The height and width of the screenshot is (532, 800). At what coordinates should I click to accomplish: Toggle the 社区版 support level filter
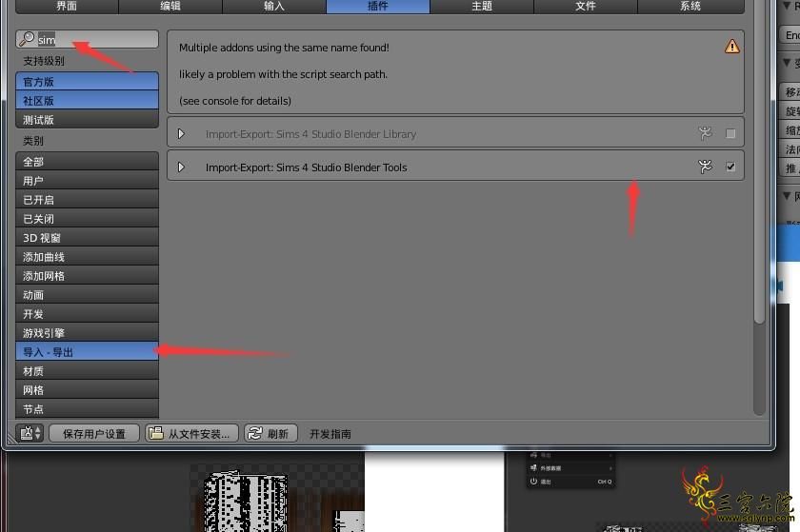(88, 100)
